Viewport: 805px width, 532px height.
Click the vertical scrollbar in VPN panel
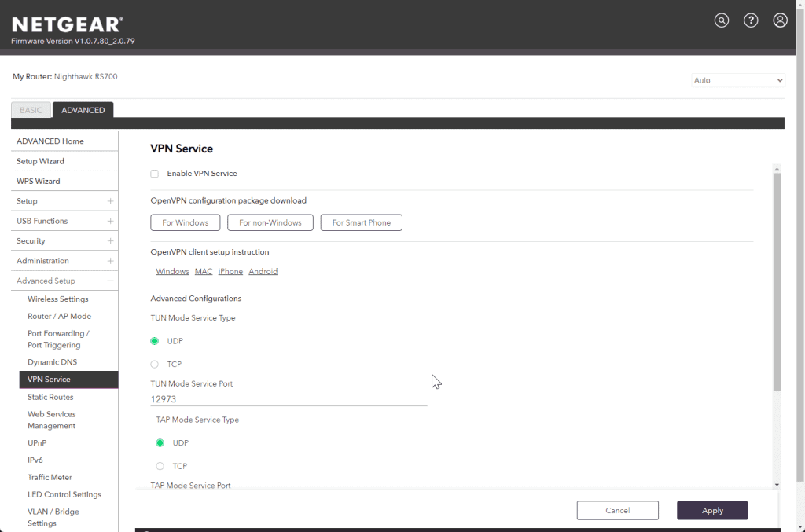[777, 283]
